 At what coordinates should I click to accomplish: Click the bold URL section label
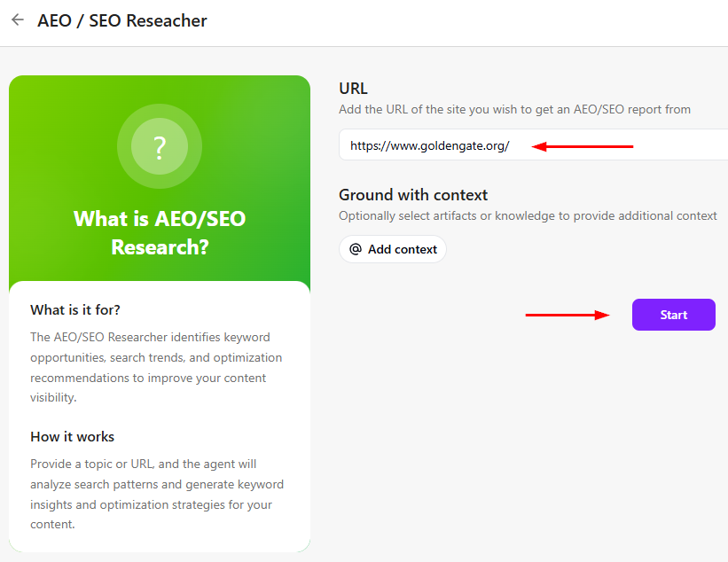tap(353, 88)
